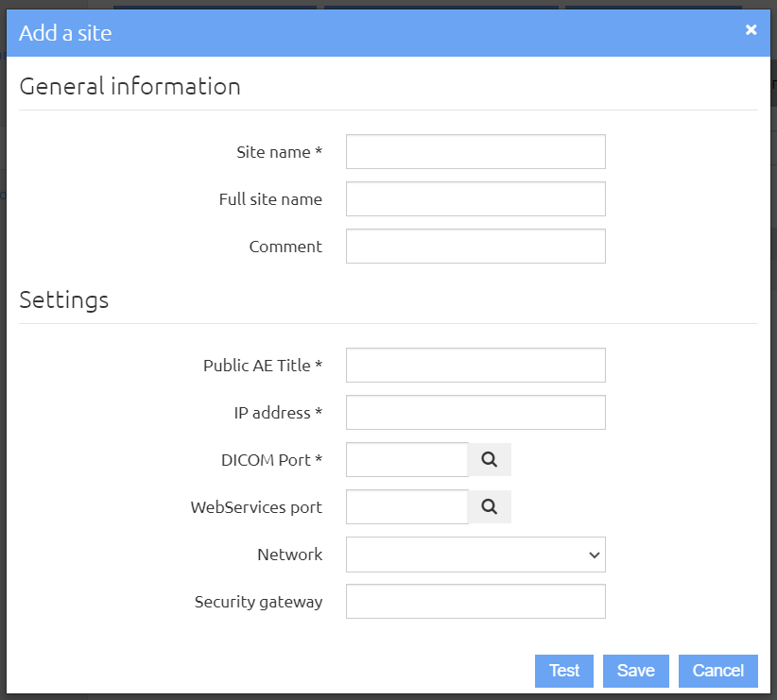Select the WebServices port input box
Image resolution: width=777 pixels, height=700 pixels.
click(406, 506)
